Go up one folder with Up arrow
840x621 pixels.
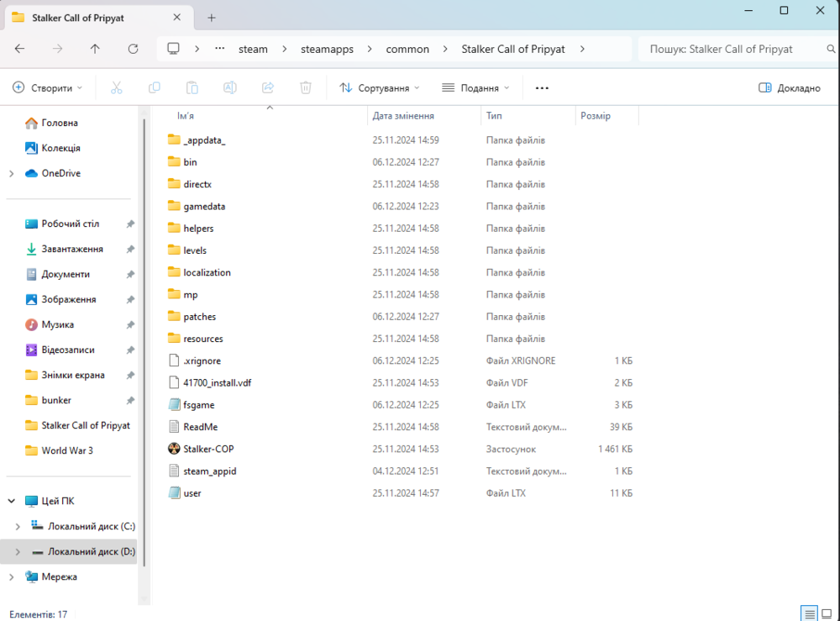[95, 49]
